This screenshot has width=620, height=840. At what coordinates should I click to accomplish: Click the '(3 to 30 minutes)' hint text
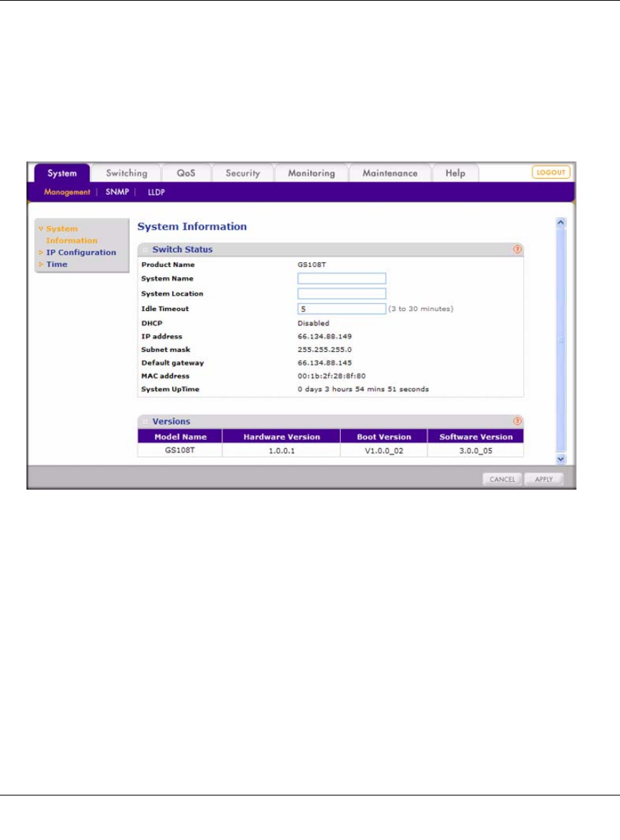tap(421, 309)
